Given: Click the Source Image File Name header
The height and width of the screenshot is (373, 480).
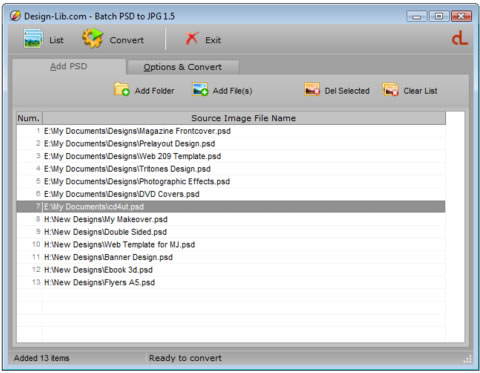Looking at the screenshot, I should point(244,118).
